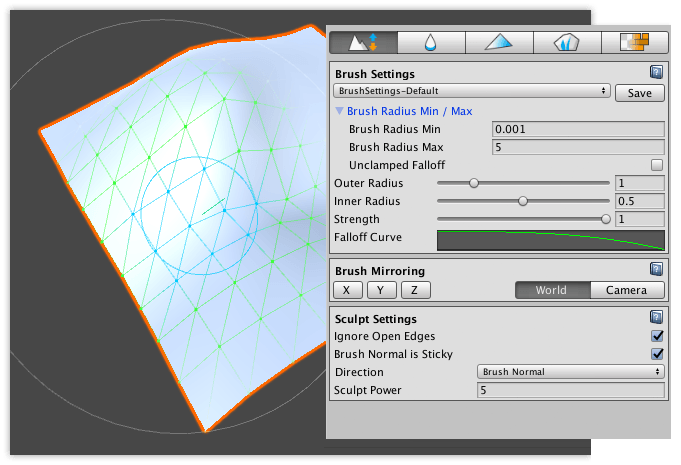Toggle X axis mirroring button
The height and width of the screenshot is (465, 681).
(346, 290)
